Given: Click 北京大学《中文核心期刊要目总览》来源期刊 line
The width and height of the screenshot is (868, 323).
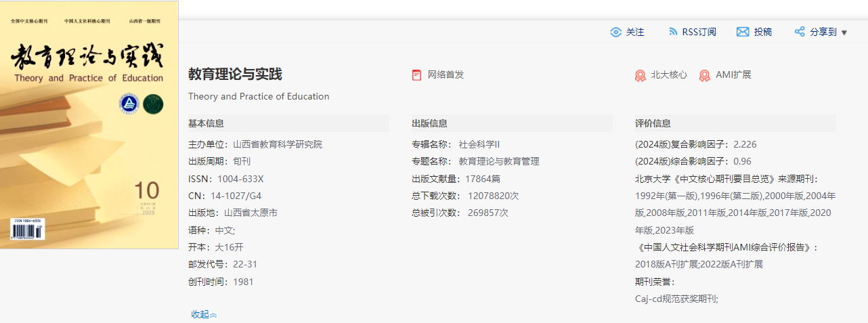Looking at the screenshot, I should (x=726, y=179).
